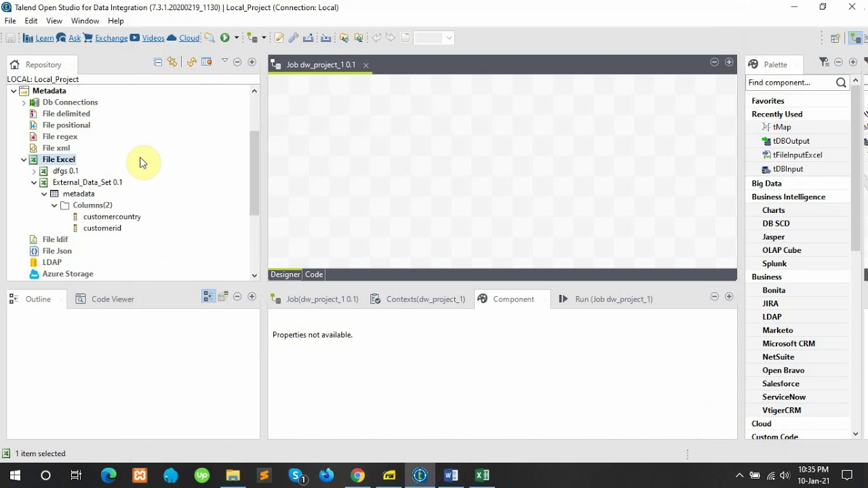This screenshot has width=868, height=488.
Task: Collapse the Columns(2) folder
Action: (x=54, y=205)
